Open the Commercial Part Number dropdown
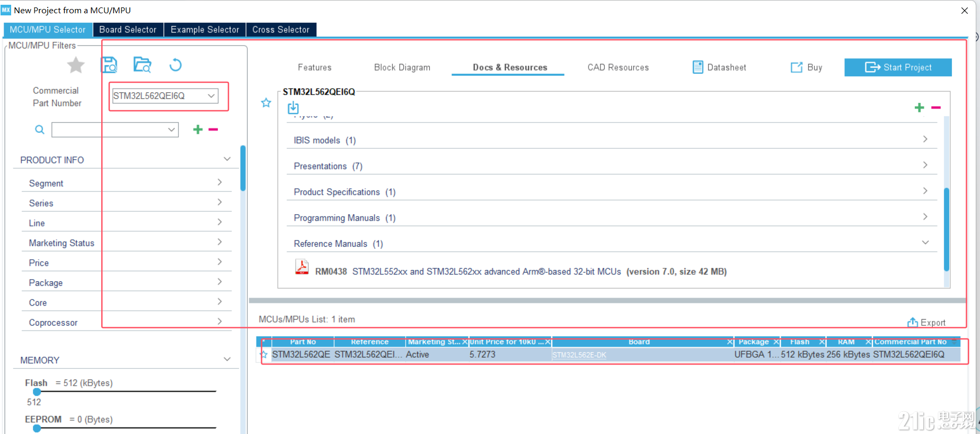Screen dimensions: 980x434 (211, 96)
